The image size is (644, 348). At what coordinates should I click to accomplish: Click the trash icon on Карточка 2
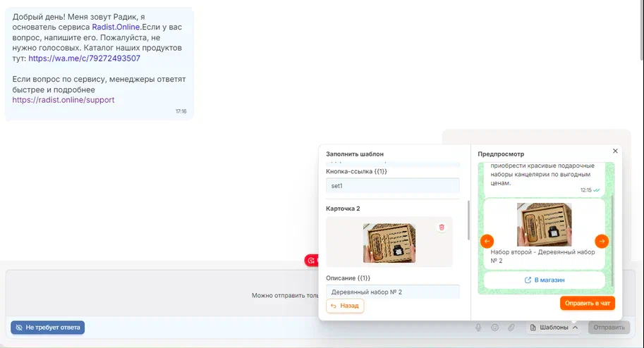(442, 228)
